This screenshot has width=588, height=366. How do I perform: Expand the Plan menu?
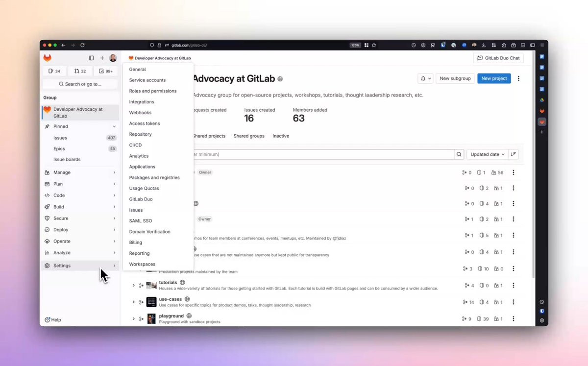(x=80, y=184)
